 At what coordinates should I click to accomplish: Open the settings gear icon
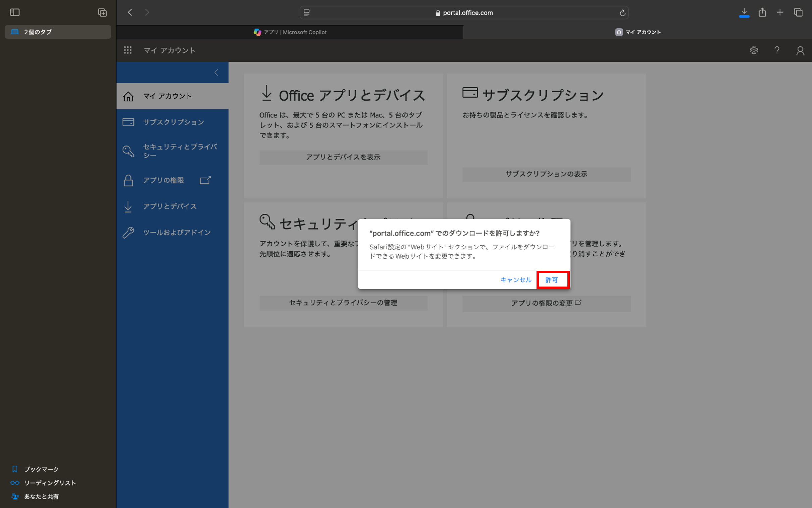[x=754, y=50]
